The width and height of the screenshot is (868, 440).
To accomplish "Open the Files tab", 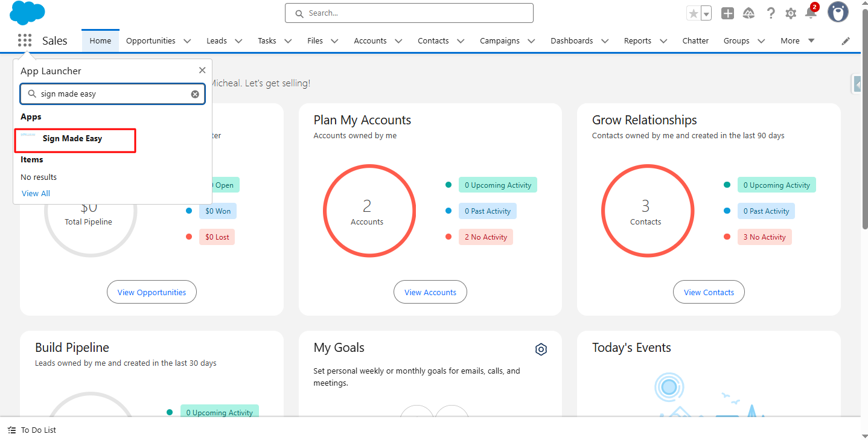I will click(x=315, y=41).
